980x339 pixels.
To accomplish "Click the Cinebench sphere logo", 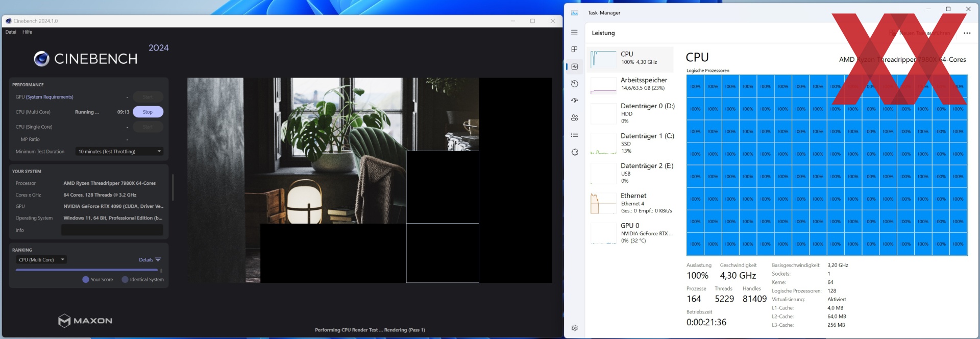I will (x=41, y=59).
